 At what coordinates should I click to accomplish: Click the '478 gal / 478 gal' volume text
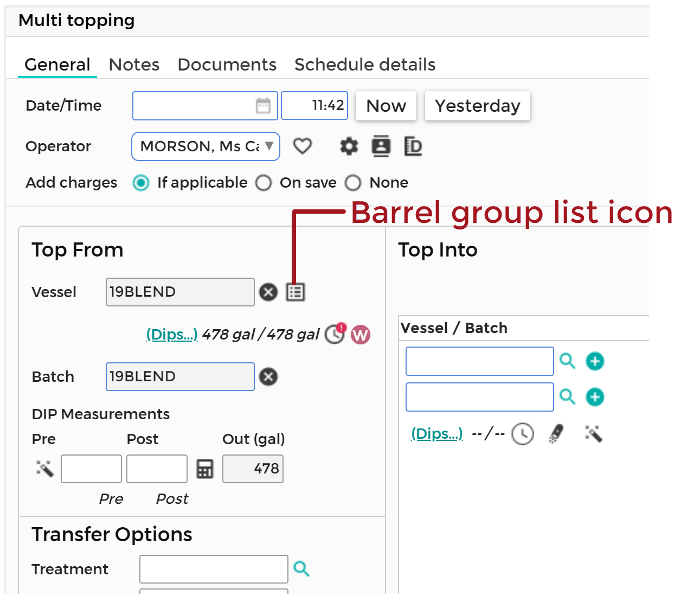[261, 335]
